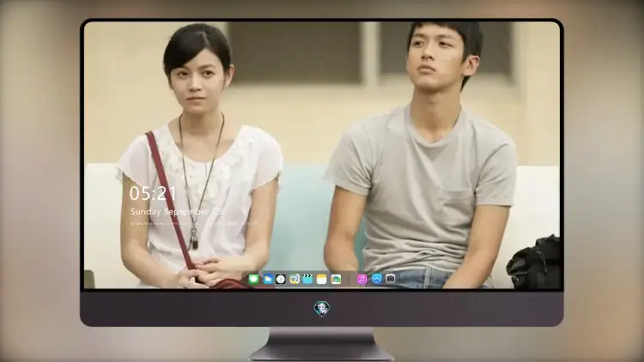Open the yellow Notes app

pos(322,279)
